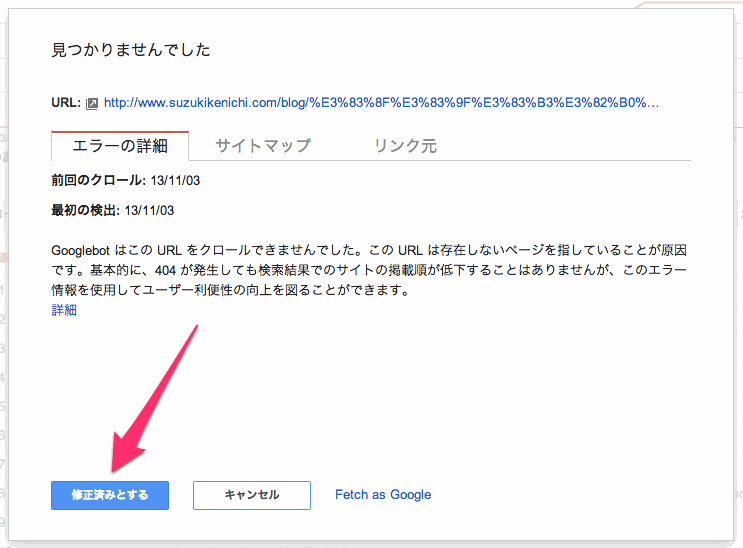The height and width of the screenshot is (548, 743).
Task: Select the 最初の検出: 13/11/03 text
Action: [x=113, y=210]
